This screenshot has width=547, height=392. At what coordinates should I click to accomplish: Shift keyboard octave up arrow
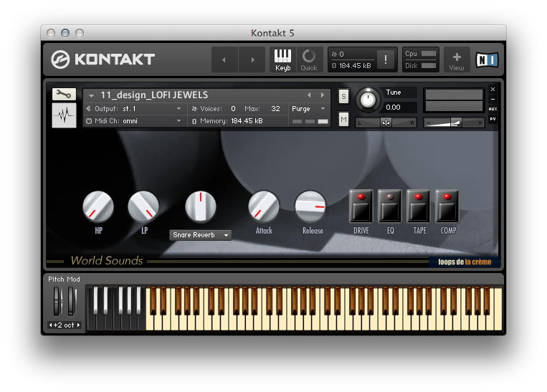click(x=78, y=325)
